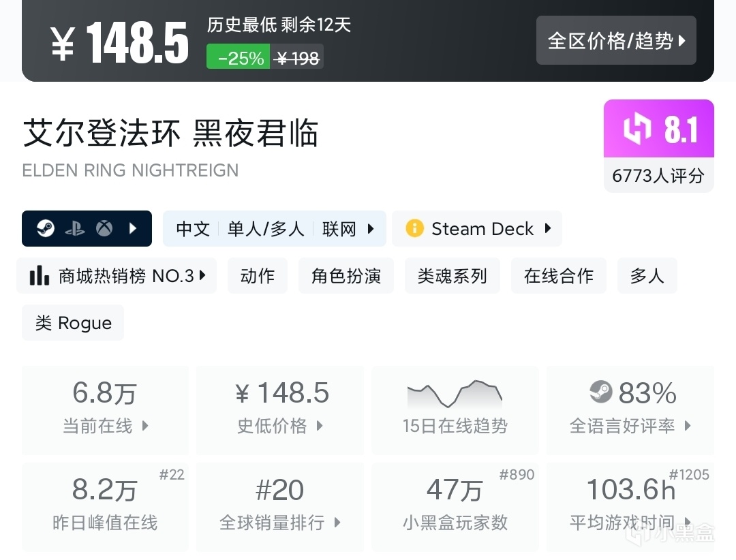The image size is (736, 560).
Task: View the 6773人评分 rating count
Action: coord(658,176)
